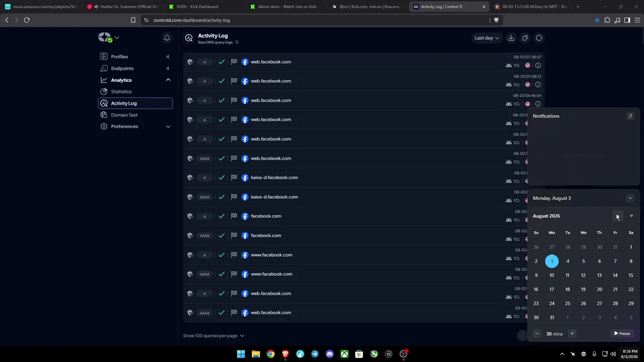Click the kaios-d.facebook.com domain in the A row
Image resolution: width=644 pixels, height=362 pixels.
tap(274, 177)
